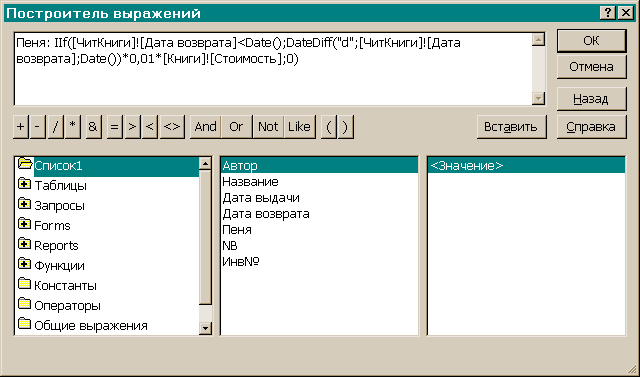The width and height of the screenshot is (640, 377).
Task: Click inside the expression text box
Action: pyautogui.click(x=273, y=69)
